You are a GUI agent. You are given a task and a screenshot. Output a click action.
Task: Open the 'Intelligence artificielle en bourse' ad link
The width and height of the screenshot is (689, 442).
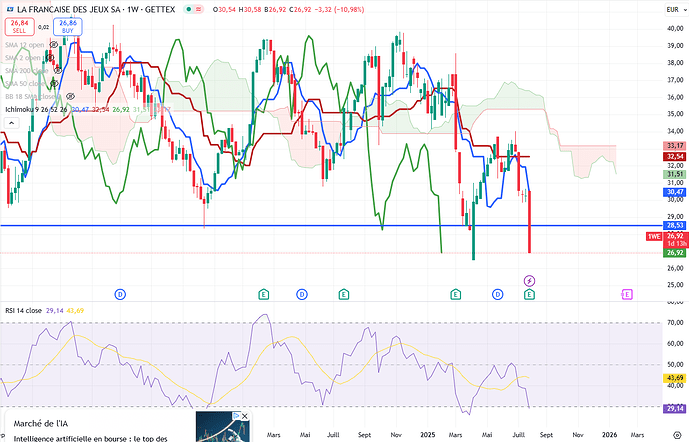[90, 438]
